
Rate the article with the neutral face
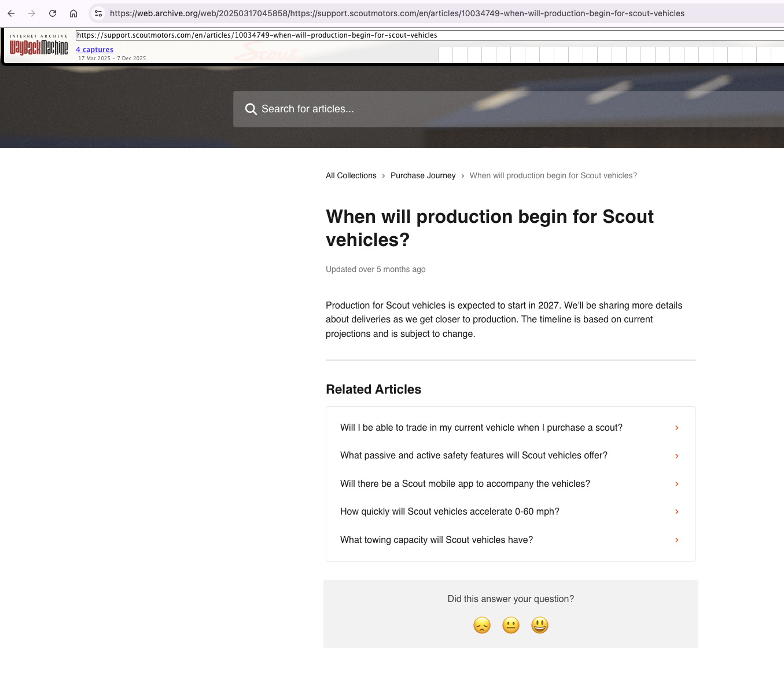tap(511, 625)
